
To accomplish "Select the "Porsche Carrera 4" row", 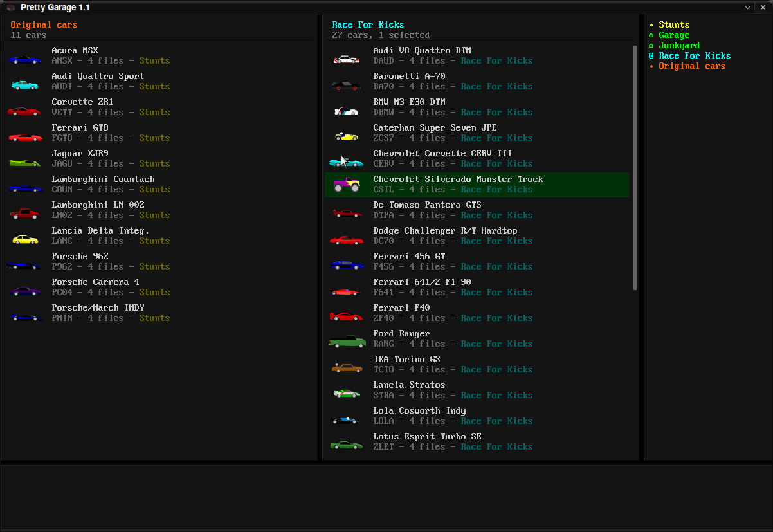I will click(158, 287).
